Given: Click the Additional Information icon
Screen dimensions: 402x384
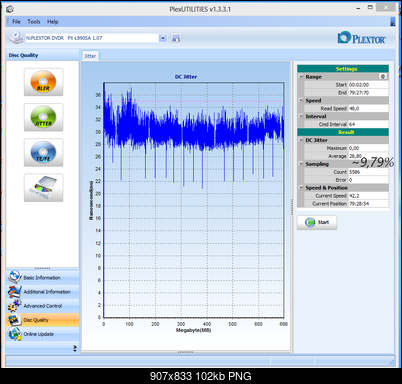Looking at the screenshot, I should tap(15, 291).
